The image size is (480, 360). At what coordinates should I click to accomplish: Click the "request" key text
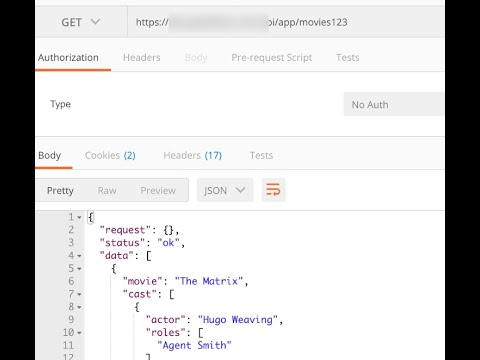click(125, 230)
